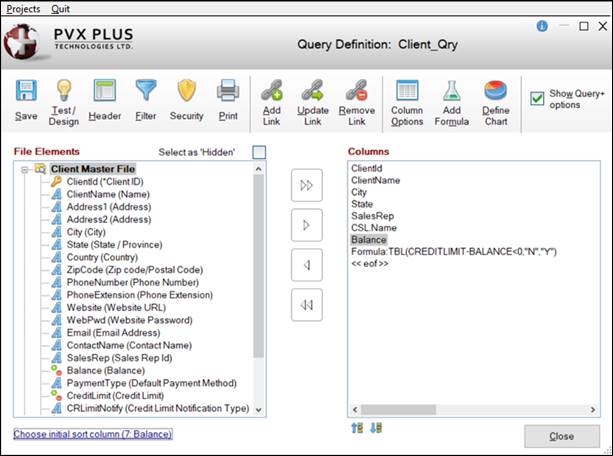Select ClientName (Name) tree item
613x456 pixels.
pos(108,194)
